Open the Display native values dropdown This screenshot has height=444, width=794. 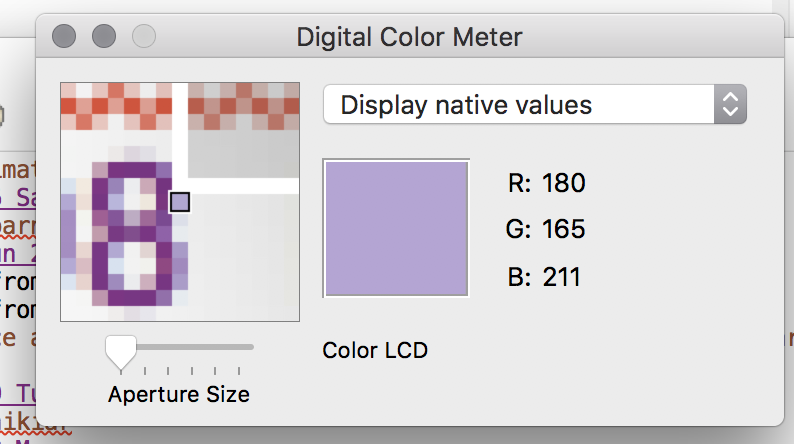click(x=535, y=104)
